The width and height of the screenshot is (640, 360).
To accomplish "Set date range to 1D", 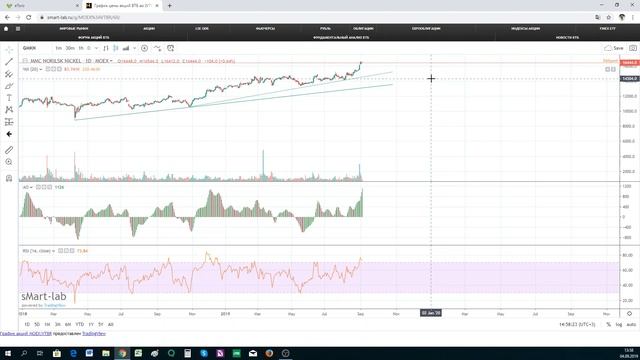I will pyautogui.click(x=27, y=324).
